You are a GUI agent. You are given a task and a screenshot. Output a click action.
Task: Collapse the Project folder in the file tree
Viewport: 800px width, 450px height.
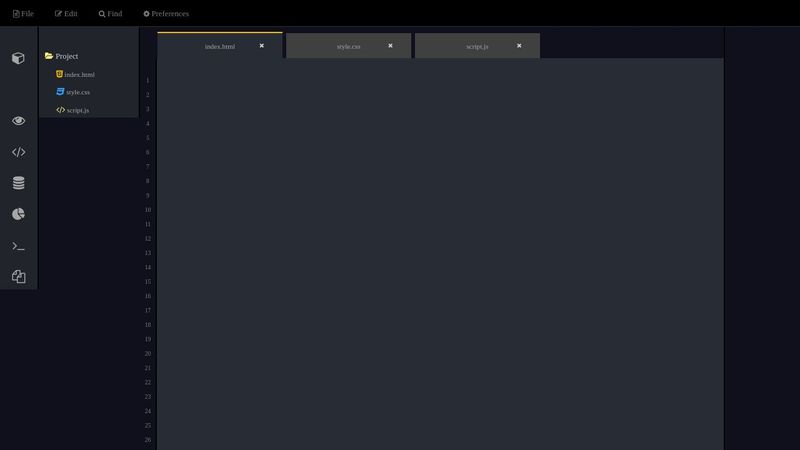click(61, 57)
